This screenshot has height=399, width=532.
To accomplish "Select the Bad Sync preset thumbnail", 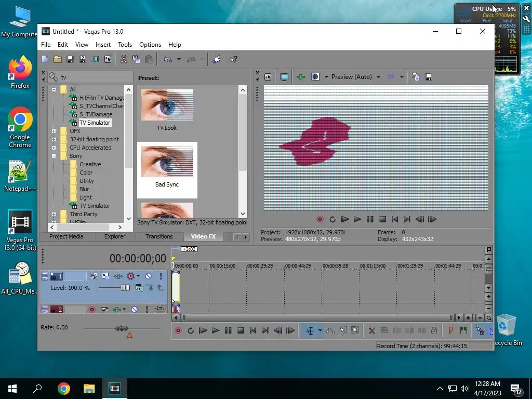I will pyautogui.click(x=167, y=162).
